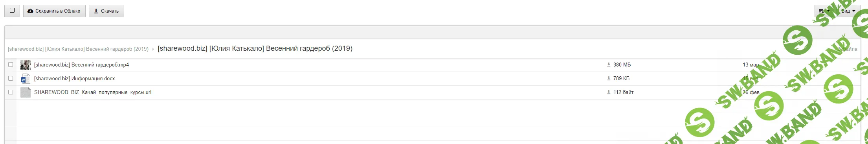The image size is (868, 144).
Task: Click the blank file icon for the SHAREWOOD_BIZ url file
Action: 26,92
